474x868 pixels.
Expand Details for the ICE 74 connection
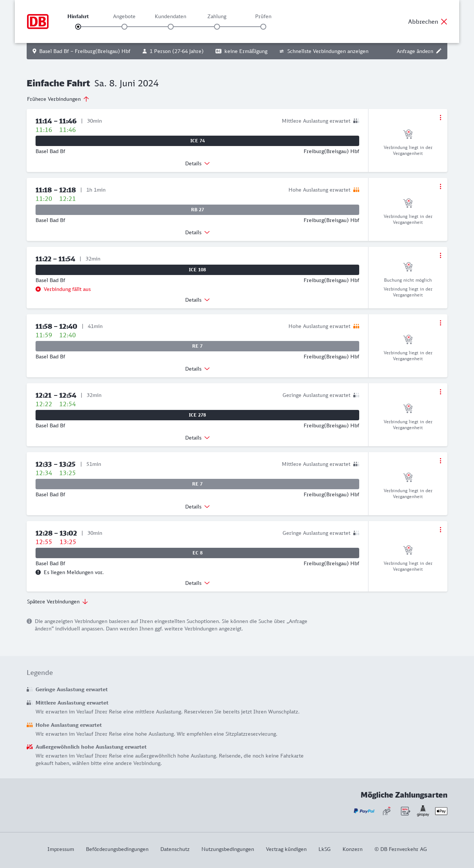[x=197, y=163]
